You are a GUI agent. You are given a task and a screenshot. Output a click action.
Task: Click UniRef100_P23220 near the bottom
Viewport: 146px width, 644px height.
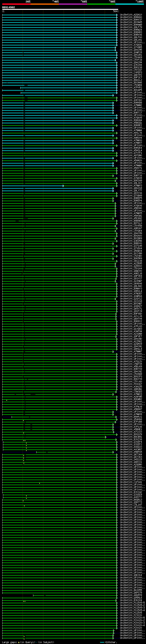[x=131, y=615]
